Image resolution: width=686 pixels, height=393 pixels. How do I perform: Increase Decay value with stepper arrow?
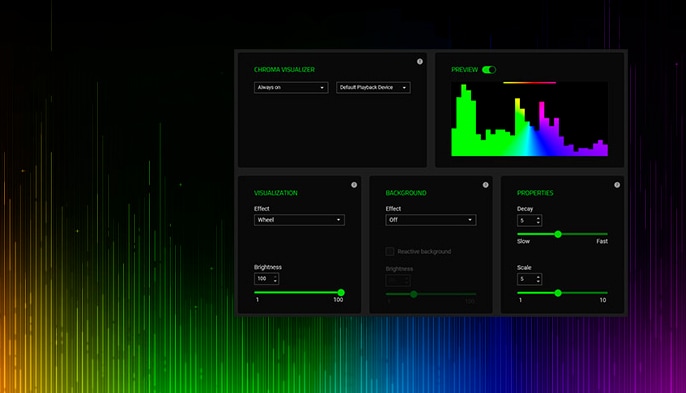(538, 218)
